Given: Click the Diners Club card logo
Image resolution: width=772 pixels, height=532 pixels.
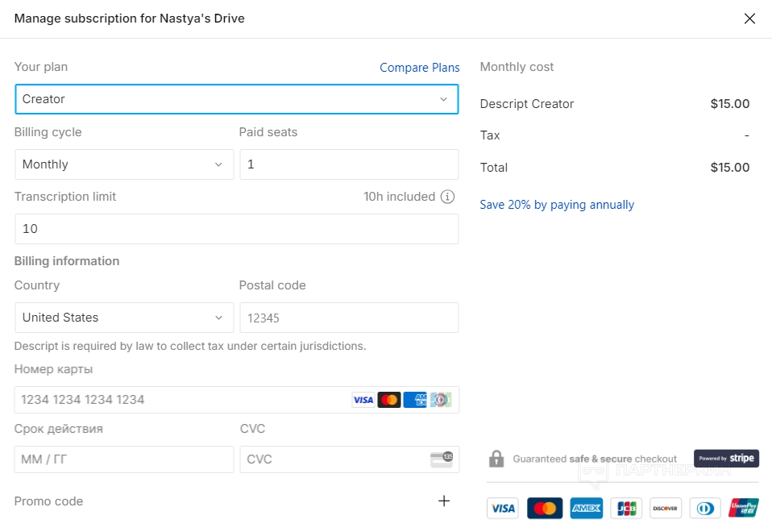Looking at the screenshot, I should tap(705, 508).
